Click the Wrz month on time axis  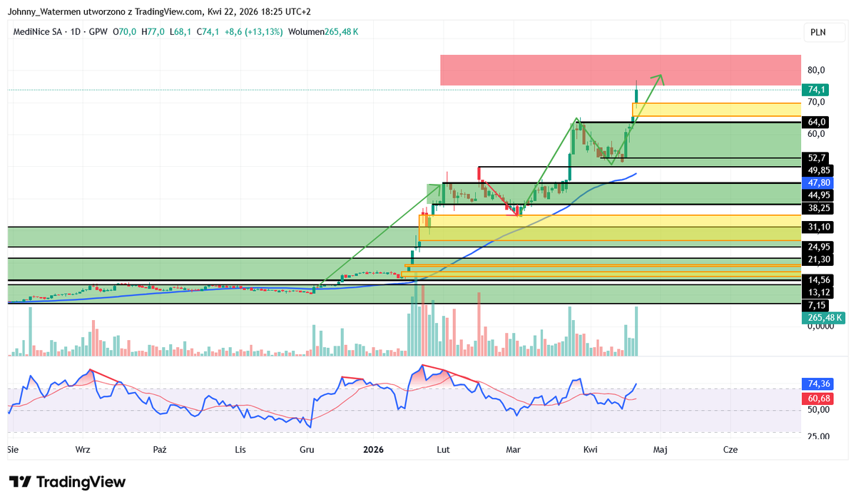pyautogui.click(x=83, y=450)
